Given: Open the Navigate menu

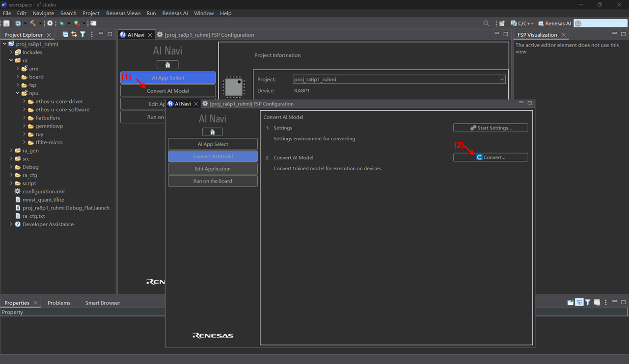Looking at the screenshot, I should tap(43, 13).
